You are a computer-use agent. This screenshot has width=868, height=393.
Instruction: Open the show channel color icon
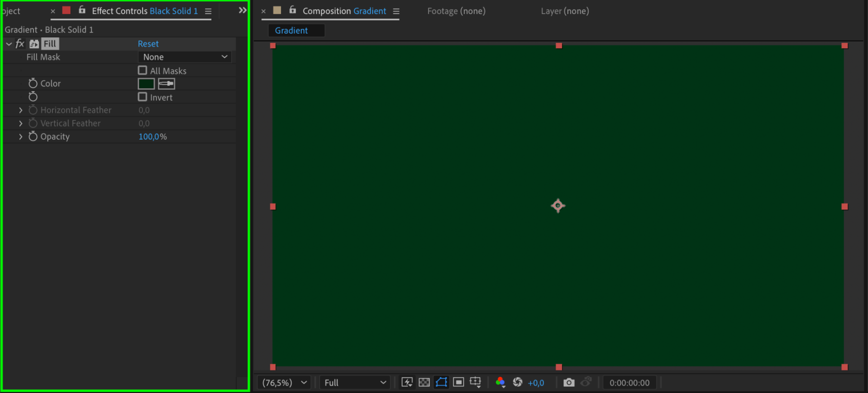coord(500,383)
